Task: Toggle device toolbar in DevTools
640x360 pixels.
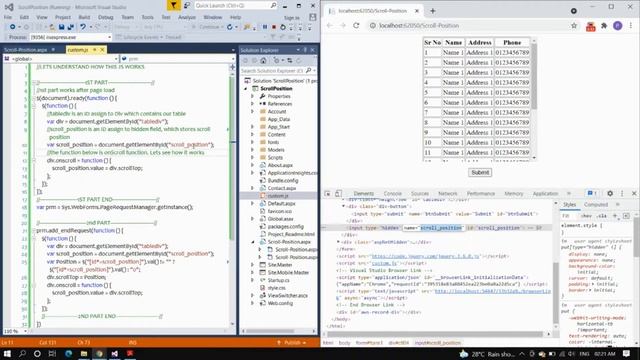Action: tap(338, 193)
